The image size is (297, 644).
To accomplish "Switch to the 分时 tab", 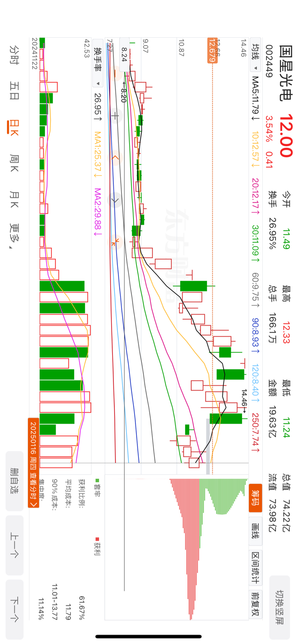I will [14, 55].
